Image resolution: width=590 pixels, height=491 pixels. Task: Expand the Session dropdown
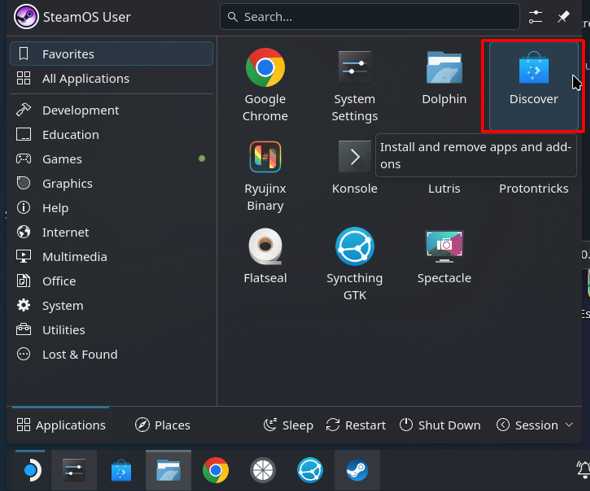(x=535, y=425)
